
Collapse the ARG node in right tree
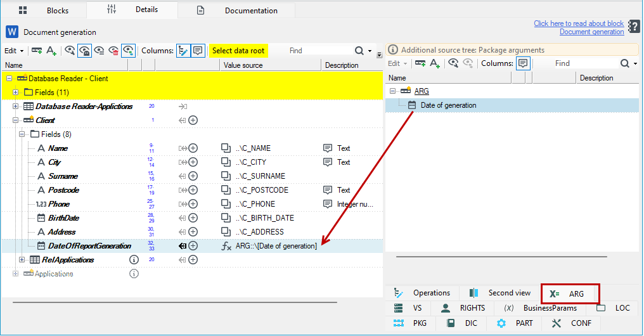[x=392, y=91]
